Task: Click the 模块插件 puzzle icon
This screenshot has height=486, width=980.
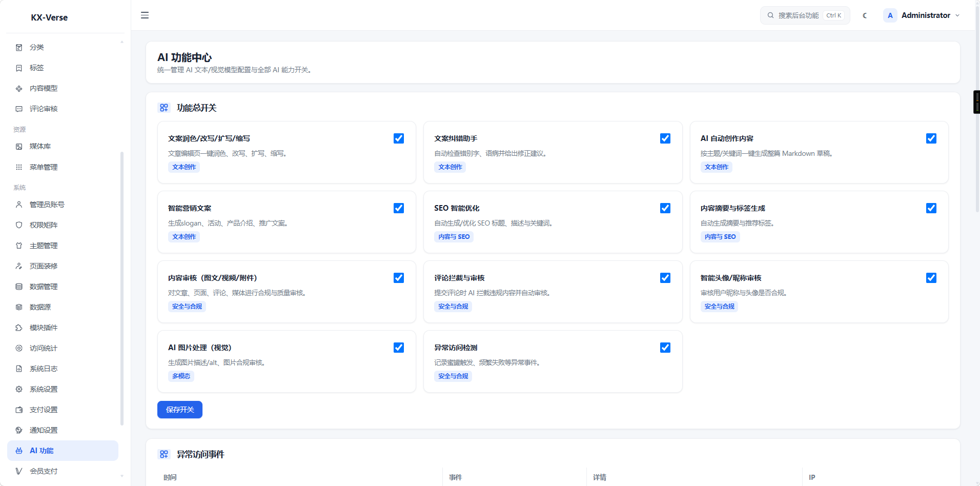Action: (19, 328)
